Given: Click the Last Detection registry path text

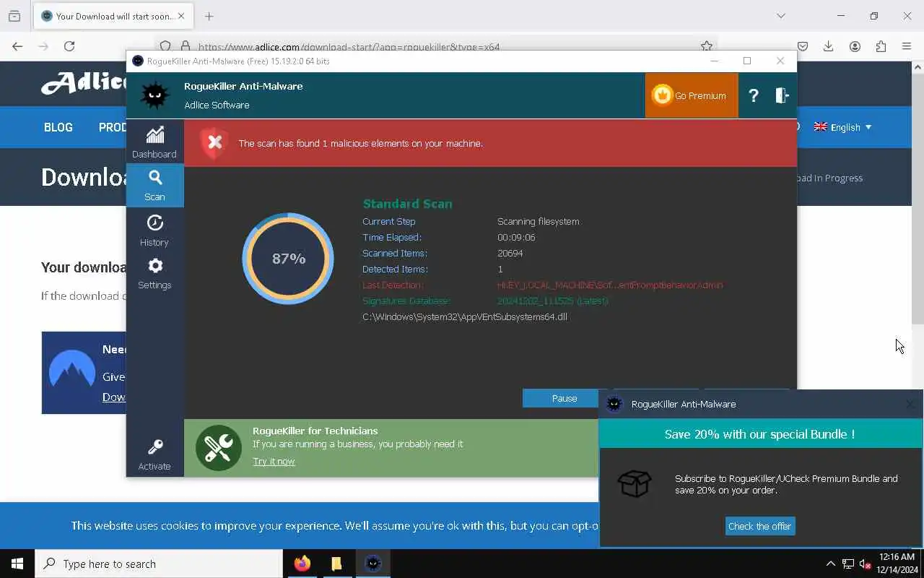Looking at the screenshot, I should [610, 285].
